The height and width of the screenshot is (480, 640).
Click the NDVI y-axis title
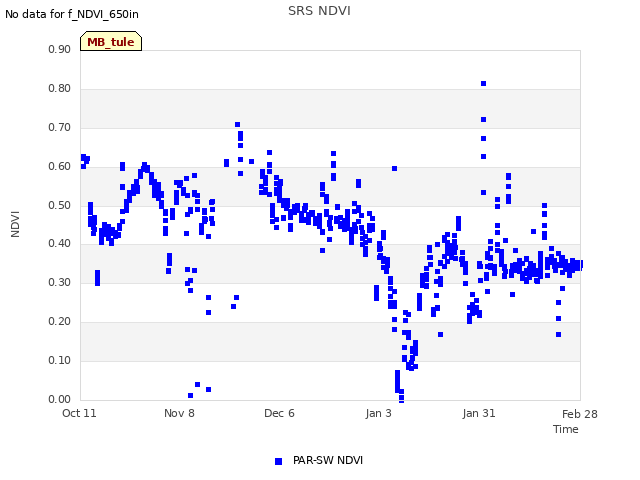15,224
